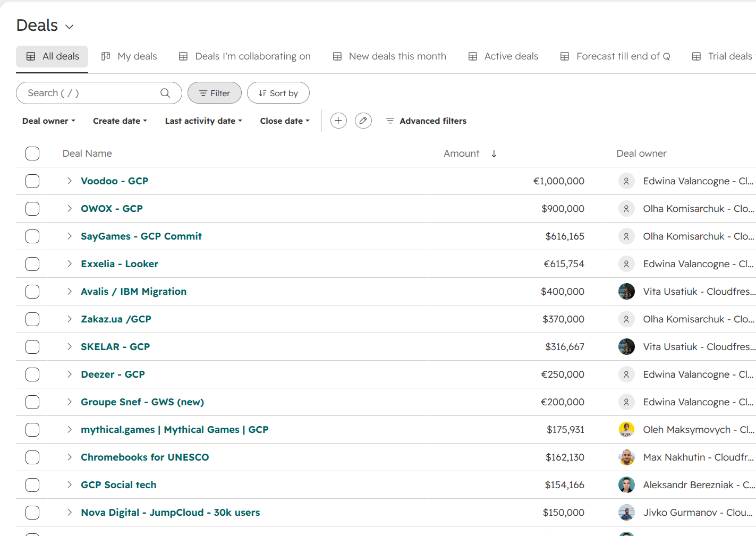The image size is (756, 536).
Task: Click the Deal owner column header
Action: (x=641, y=154)
